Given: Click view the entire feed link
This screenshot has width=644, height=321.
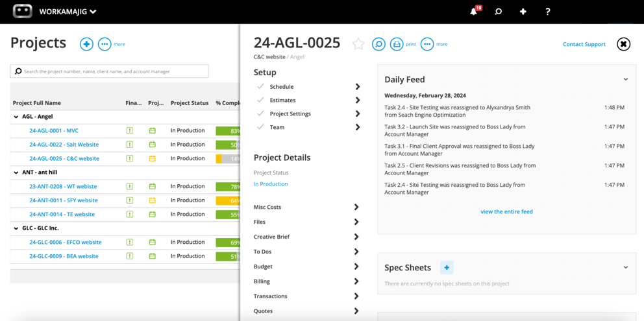Looking at the screenshot, I should point(506,212).
